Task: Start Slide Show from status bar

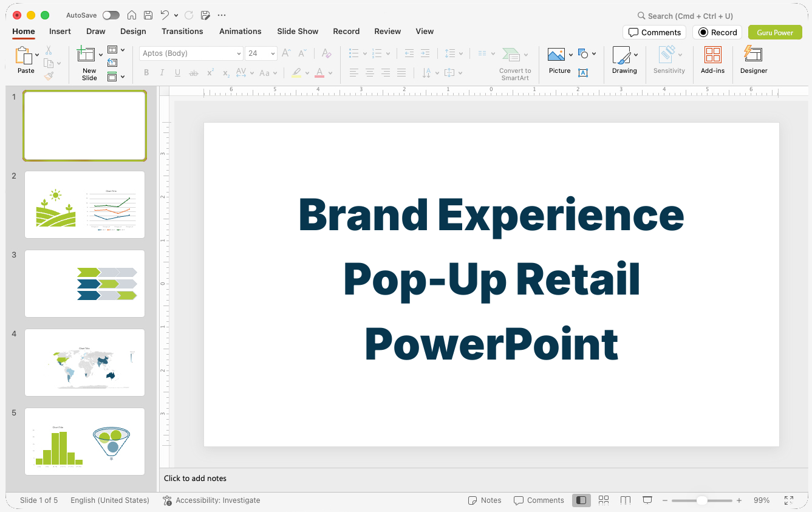Action: (x=647, y=500)
